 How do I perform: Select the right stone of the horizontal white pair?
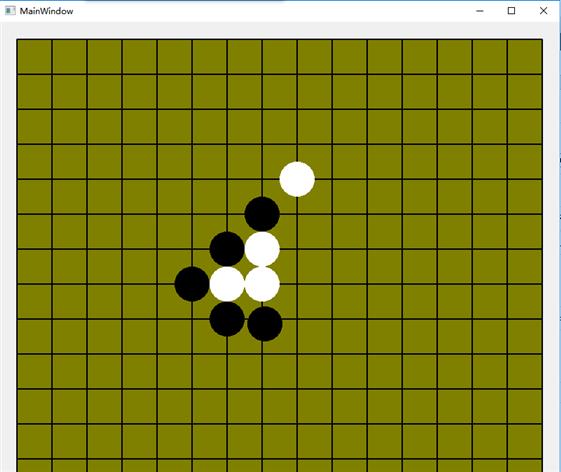pos(262,284)
